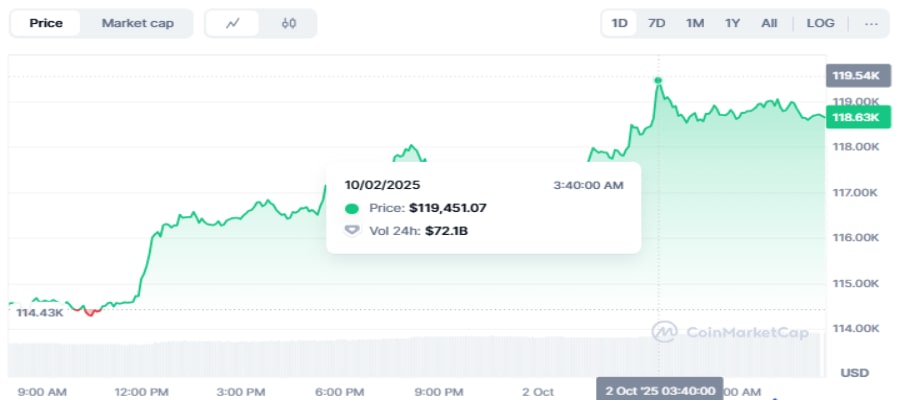Set time range to 7D
Screen dimensions: 900x400
tap(656, 23)
